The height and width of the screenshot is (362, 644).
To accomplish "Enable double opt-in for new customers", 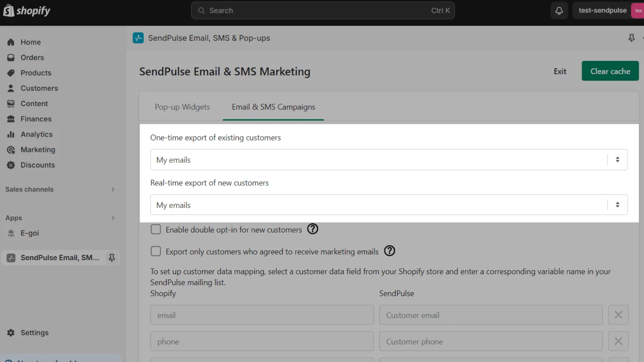I will coord(156,229).
